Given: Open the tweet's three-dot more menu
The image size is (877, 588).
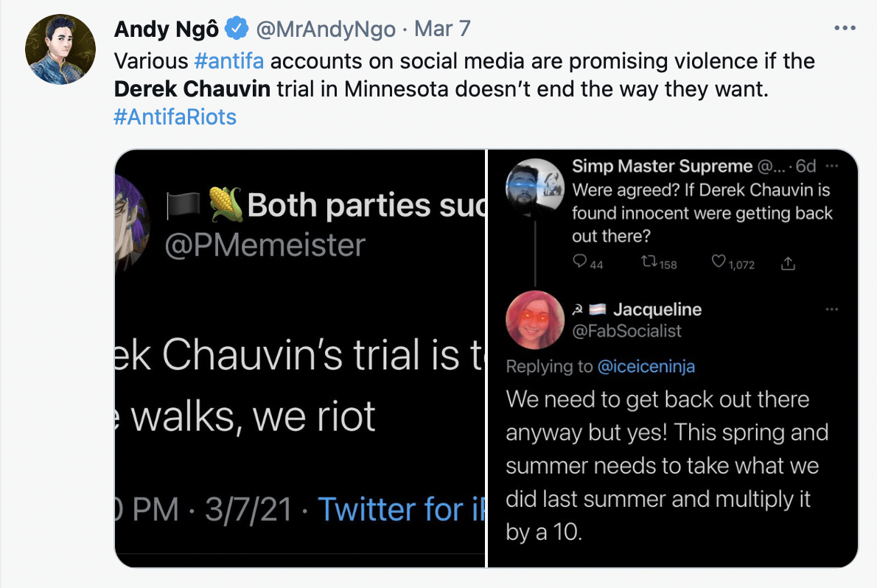Looking at the screenshot, I should coord(845,28).
